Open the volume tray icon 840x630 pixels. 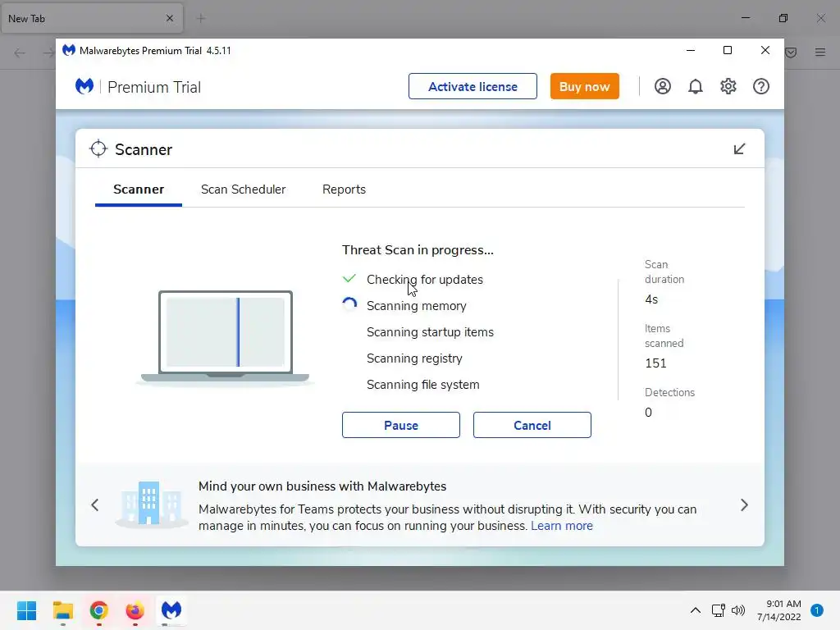click(x=738, y=610)
